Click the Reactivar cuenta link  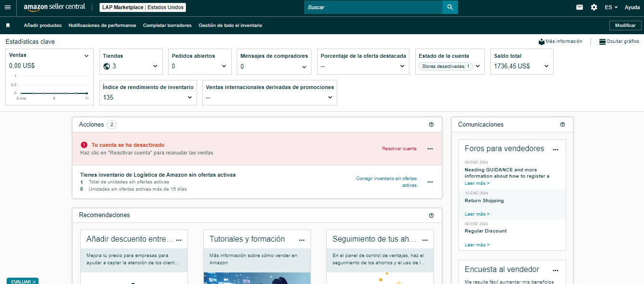(399, 149)
